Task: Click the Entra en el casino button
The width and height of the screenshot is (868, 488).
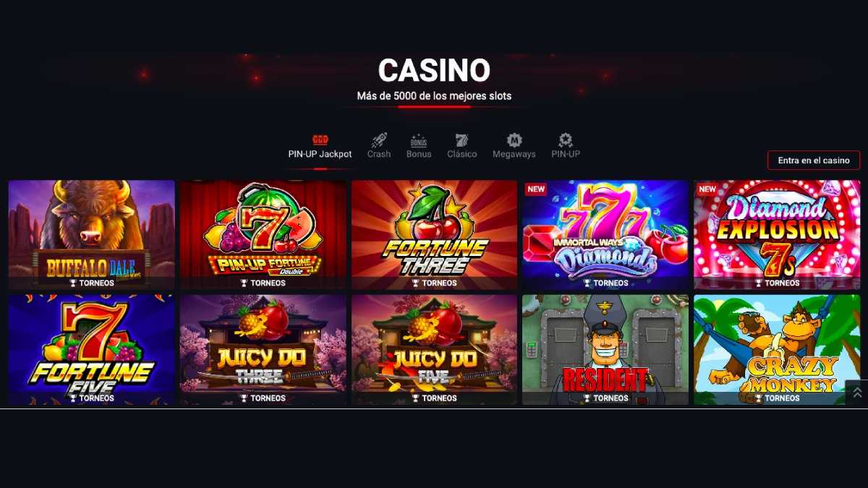Action: click(814, 160)
